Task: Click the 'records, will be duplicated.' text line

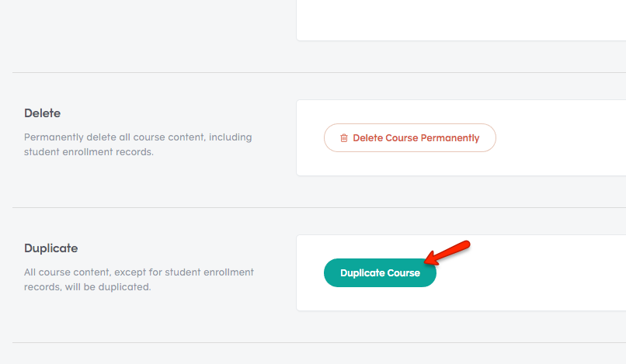Action: [x=88, y=287]
